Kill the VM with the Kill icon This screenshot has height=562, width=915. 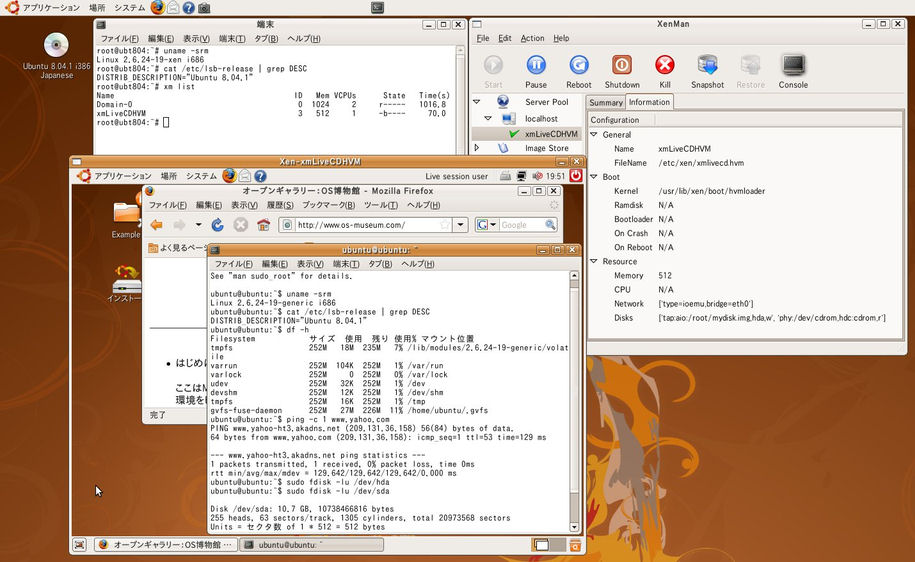[x=665, y=65]
